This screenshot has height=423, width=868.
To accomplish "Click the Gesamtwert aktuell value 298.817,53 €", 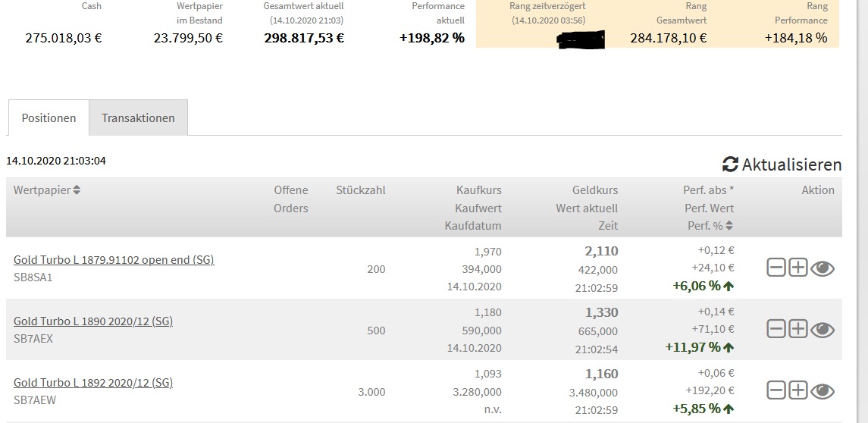I will point(303,38).
